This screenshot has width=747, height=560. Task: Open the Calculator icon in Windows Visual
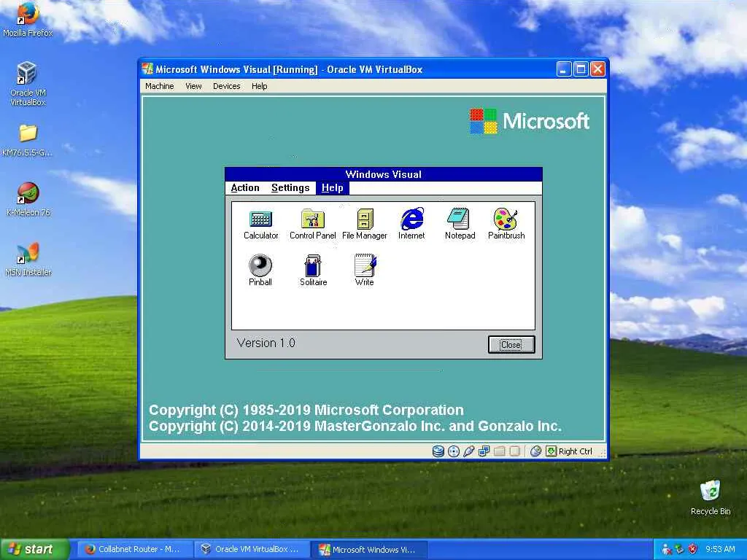pyautogui.click(x=260, y=224)
